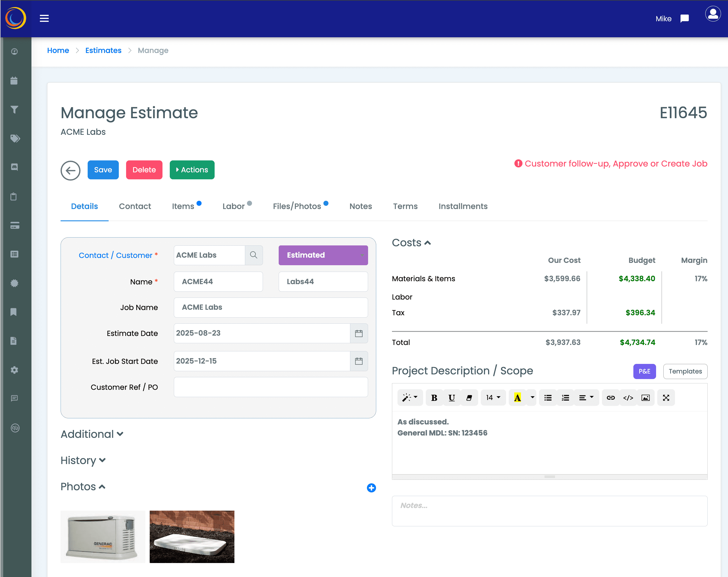Open the font size 14 dropdown
Viewport: 728px width, 577px height.
[493, 398]
